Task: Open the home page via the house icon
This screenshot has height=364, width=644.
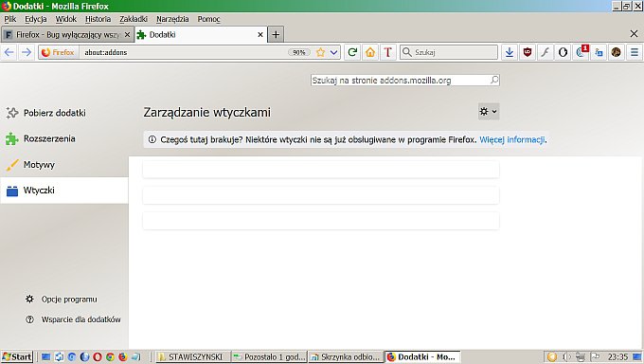Action: (x=370, y=52)
